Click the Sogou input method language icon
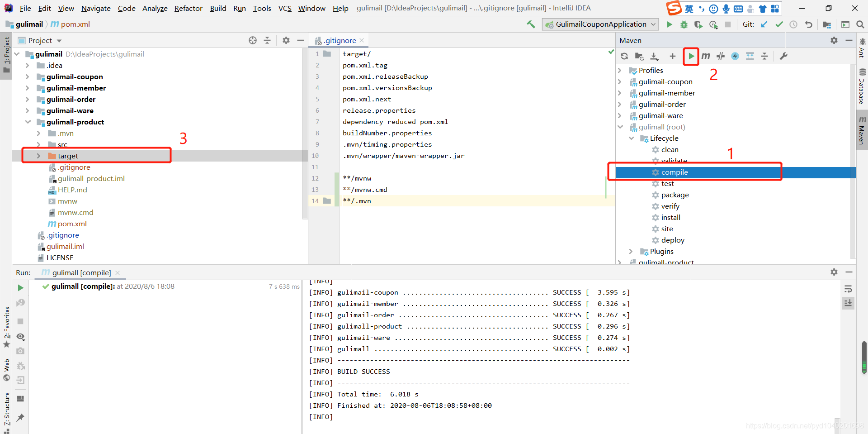The image size is (868, 434). 689,9
